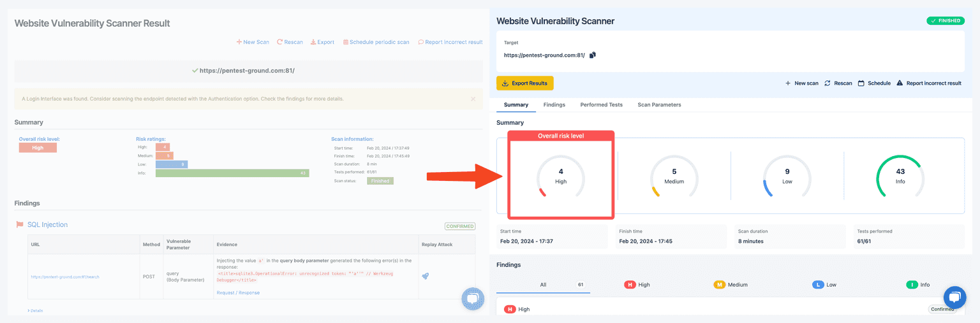
Task: Open the Performed Tests tab
Action: pos(601,104)
